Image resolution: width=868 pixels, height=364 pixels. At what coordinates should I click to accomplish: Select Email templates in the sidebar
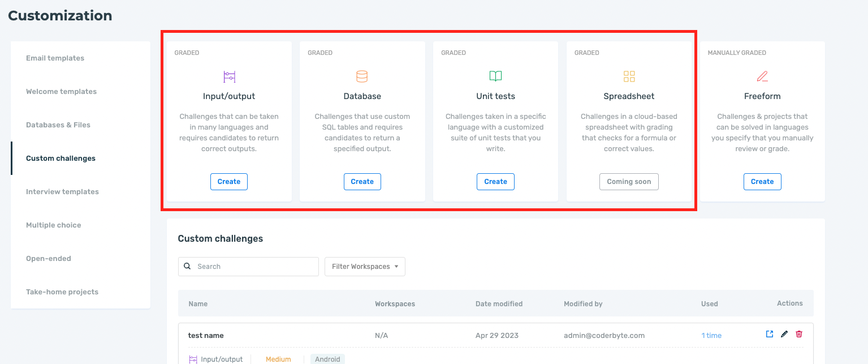(55, 58)
